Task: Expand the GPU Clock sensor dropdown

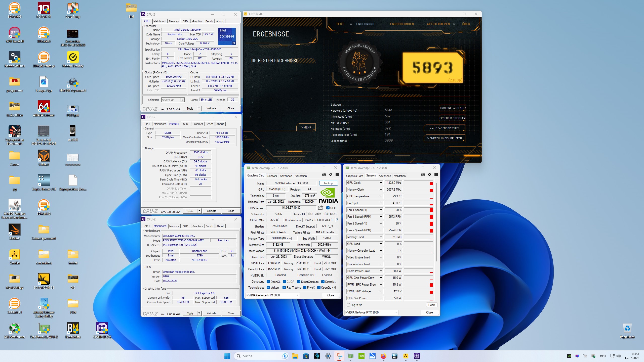Action: 381,183
